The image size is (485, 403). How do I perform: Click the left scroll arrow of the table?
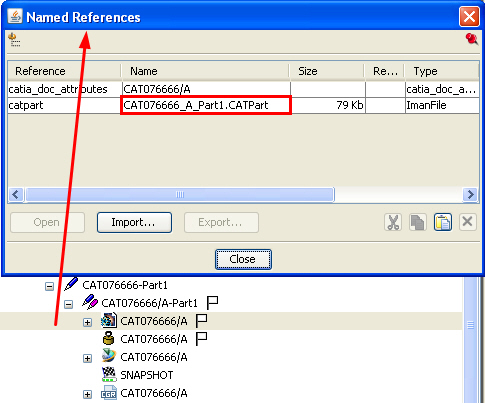coord(16,194)
